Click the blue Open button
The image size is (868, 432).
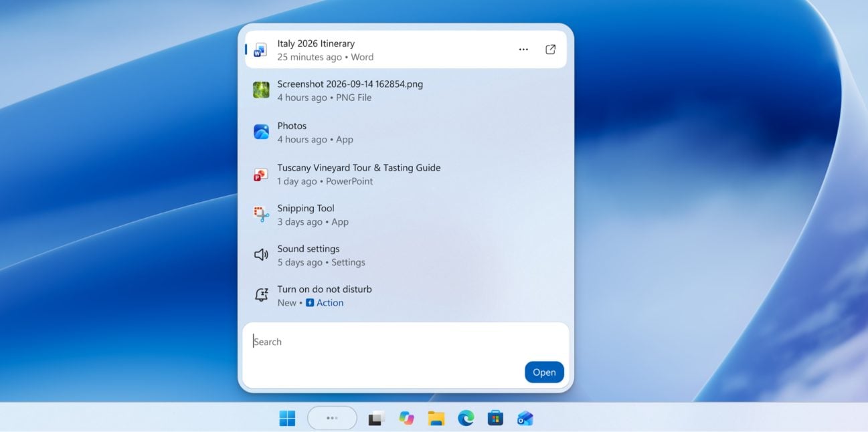[x=544, y=372]
